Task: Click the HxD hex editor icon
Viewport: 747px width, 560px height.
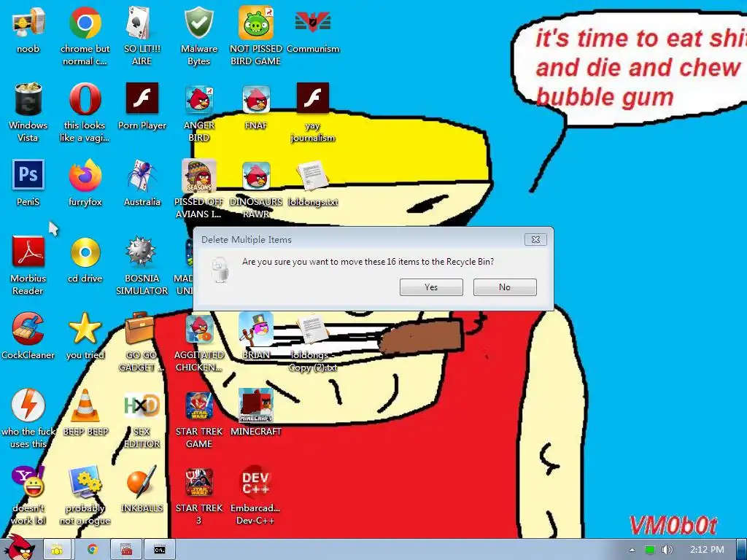Action: [142, 405]
